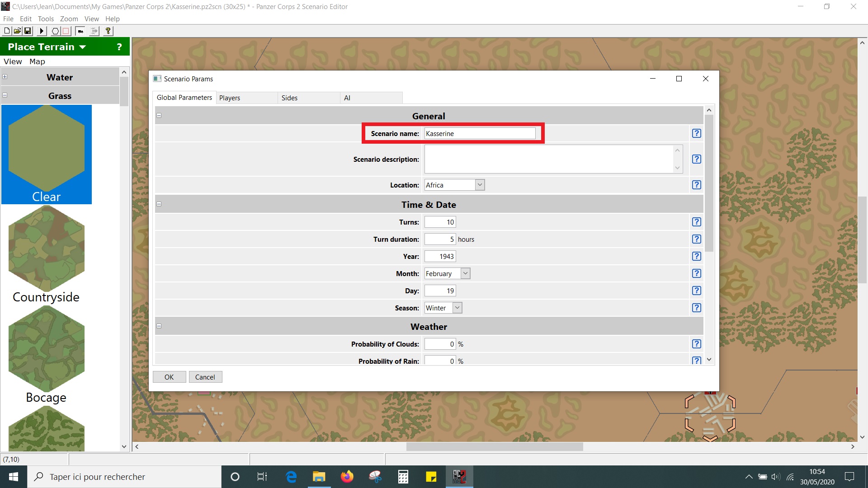Click the Year input field
Viewport: 868px width, 488px height.
[440, 256]
